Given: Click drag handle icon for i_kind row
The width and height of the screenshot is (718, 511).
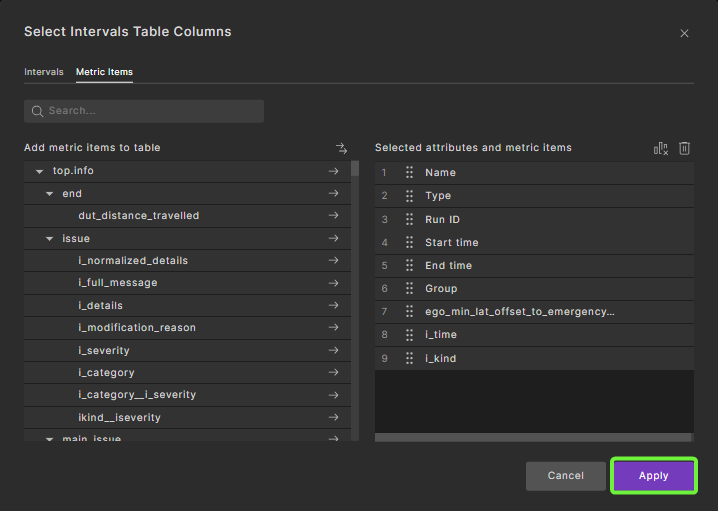Looking at the screenshot, I should [409, 358].
